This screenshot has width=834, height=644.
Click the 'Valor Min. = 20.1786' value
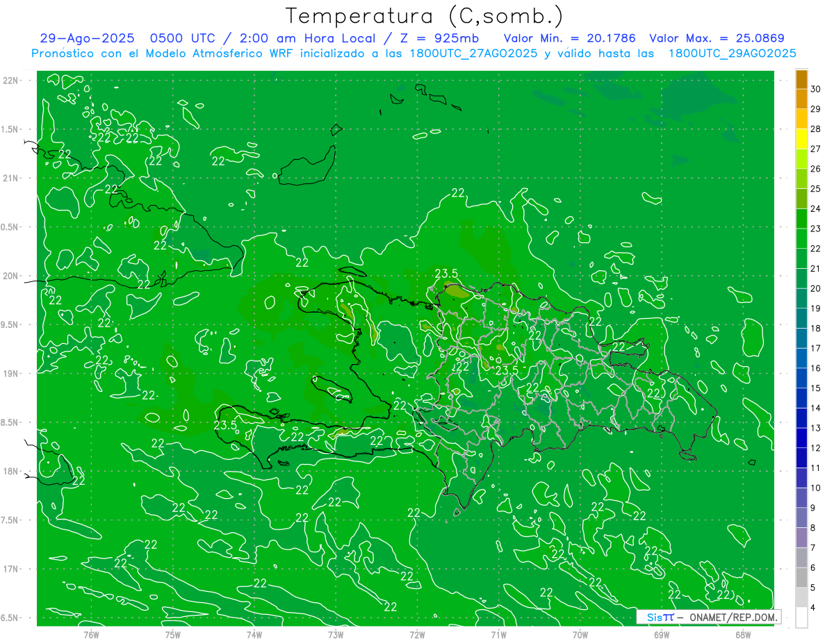pyautogui.click(x=570, y=38)
